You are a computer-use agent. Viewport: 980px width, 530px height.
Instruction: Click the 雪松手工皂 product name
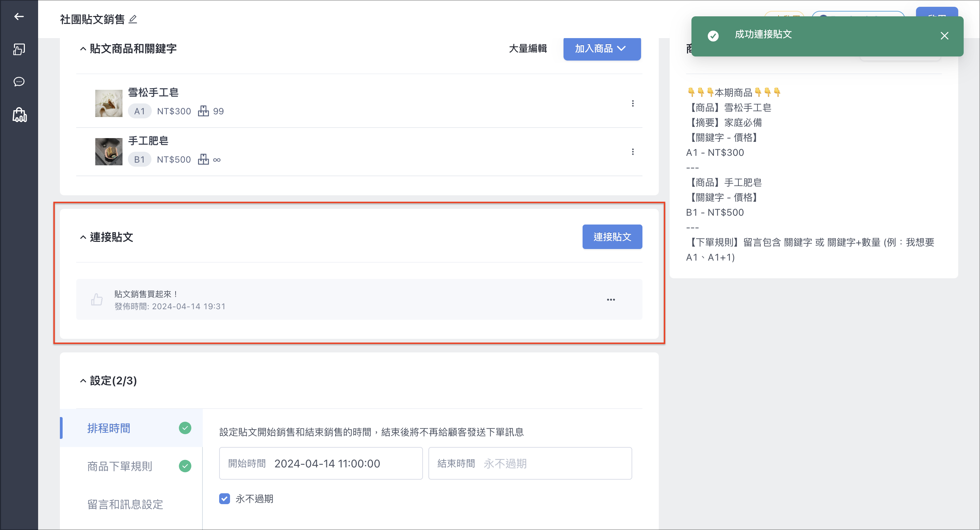153,93
